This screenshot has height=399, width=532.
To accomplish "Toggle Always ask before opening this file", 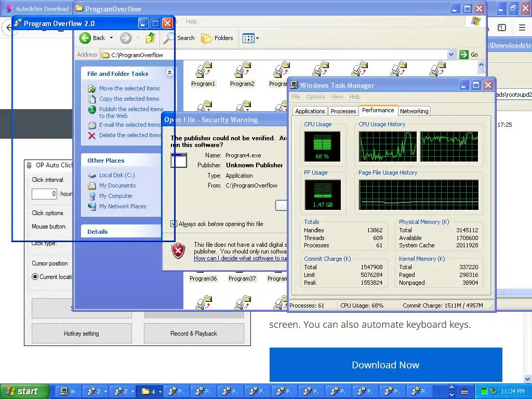I will coord(174,224).
